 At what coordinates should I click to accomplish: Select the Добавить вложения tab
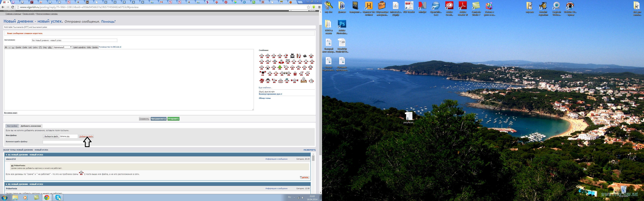(x=31, y=126)
